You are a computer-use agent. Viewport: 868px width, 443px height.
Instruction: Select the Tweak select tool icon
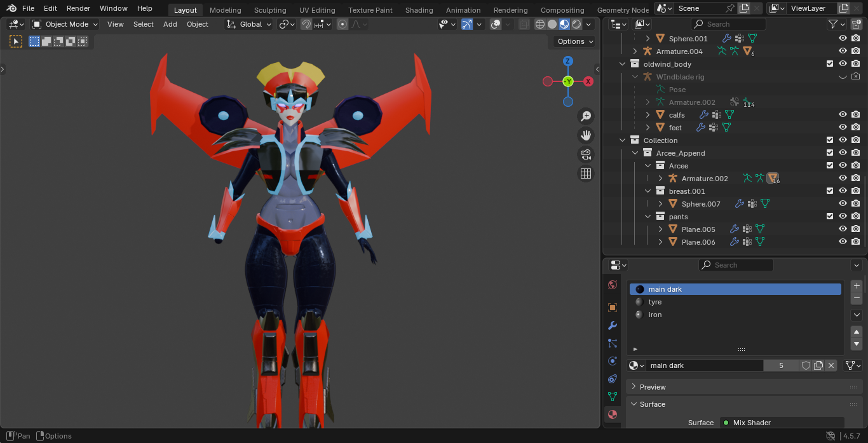[16, 41]
